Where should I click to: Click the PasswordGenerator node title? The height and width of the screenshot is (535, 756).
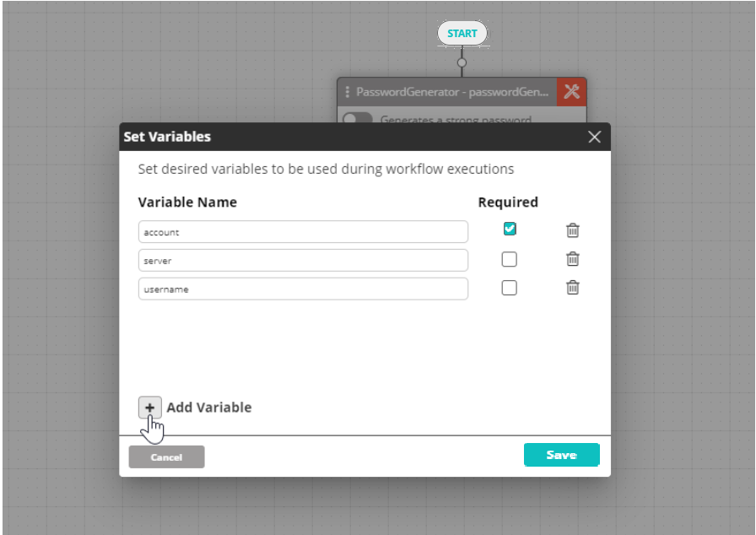(452, 92)
